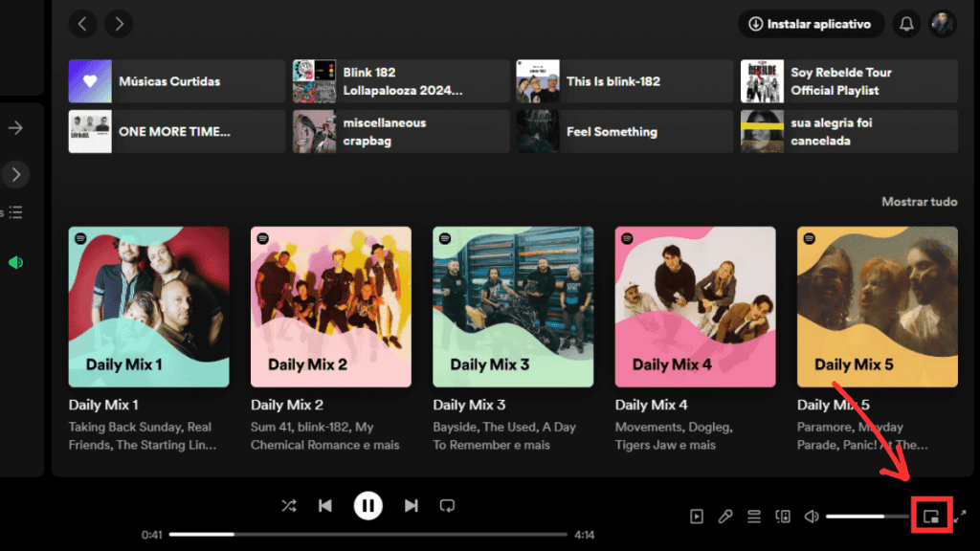Click the Daily Mix 1 title text
The width and height of the screenshot is (980, 551).
(103, 405)
